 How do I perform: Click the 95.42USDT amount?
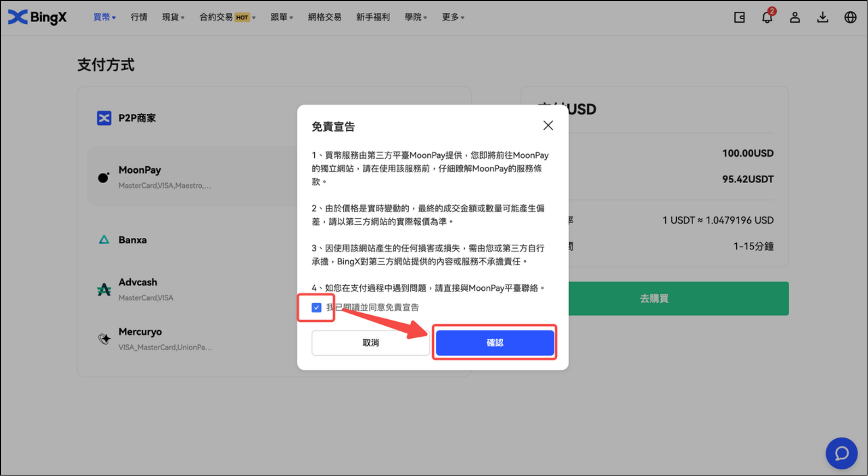[x=748, y=179]
